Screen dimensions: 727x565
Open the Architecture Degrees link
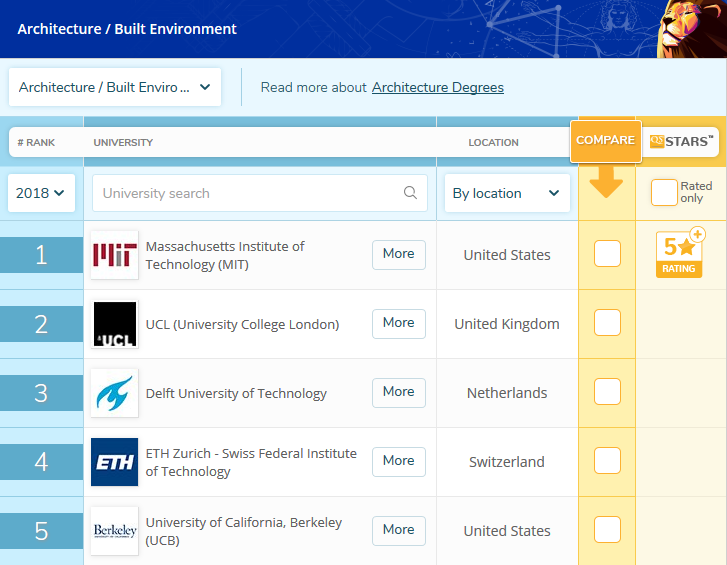coord(438,88)
